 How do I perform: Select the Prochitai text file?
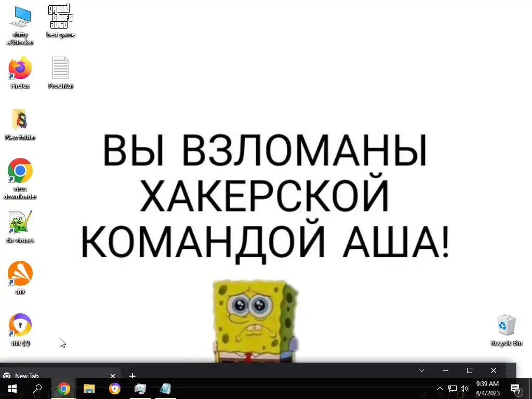(x=60, y=73)
